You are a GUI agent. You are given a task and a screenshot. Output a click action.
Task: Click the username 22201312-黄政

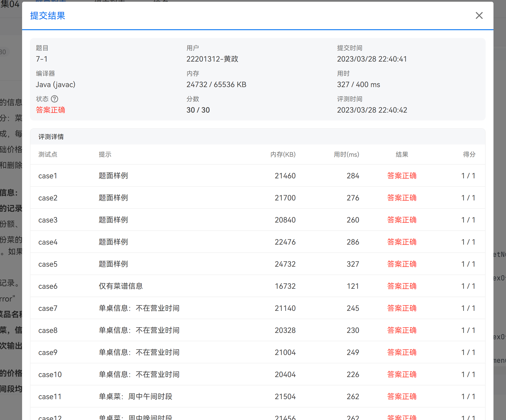[x=212, y=59]
